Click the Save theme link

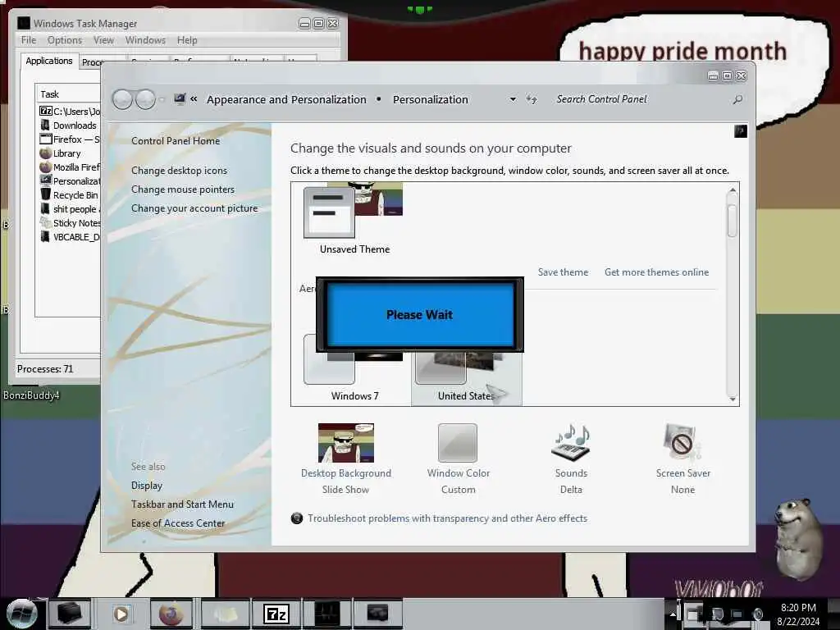(563, 272)
